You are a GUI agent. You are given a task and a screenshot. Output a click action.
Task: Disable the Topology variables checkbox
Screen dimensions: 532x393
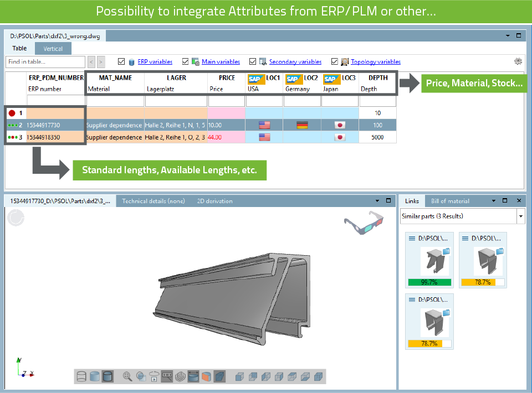coord(335,62)
